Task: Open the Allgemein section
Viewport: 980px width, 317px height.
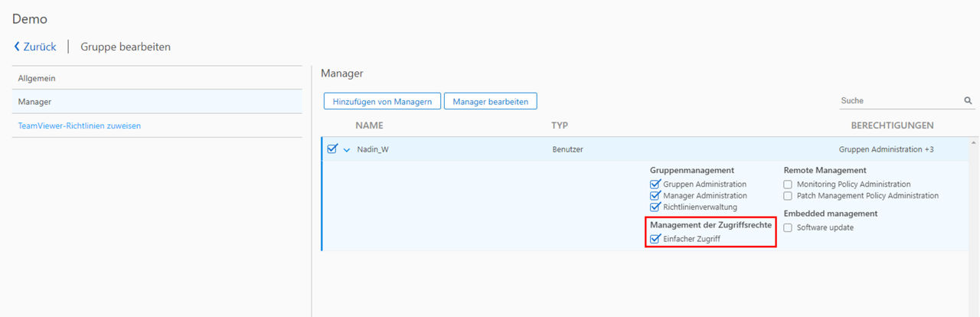Action: coord(157,78)
